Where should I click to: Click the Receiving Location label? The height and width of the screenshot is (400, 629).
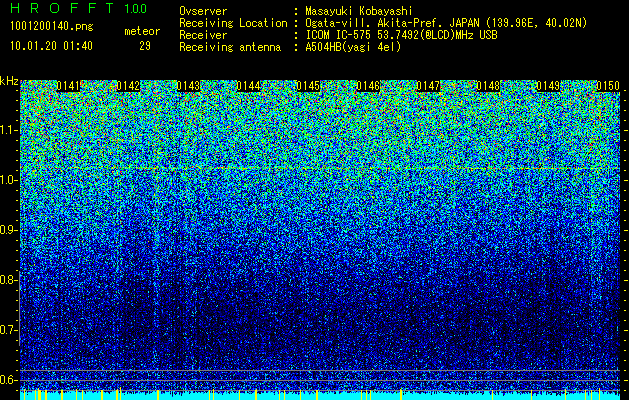(233, 23)
